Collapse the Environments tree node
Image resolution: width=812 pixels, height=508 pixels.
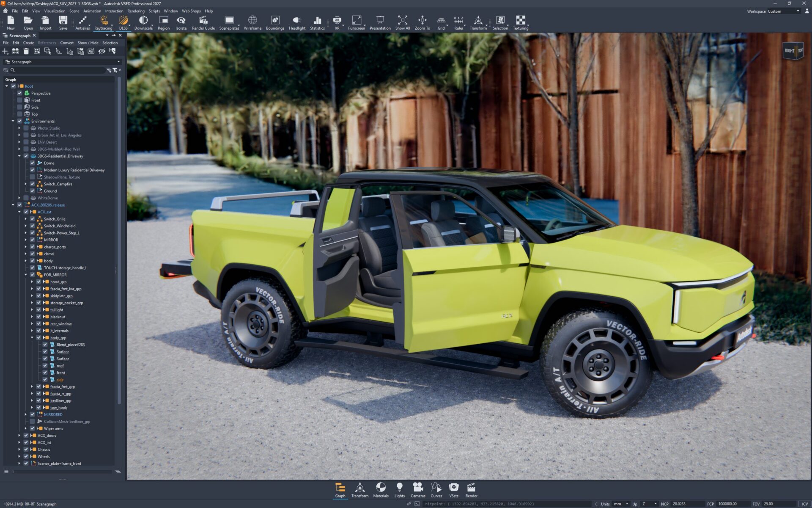tap(13, 121)
